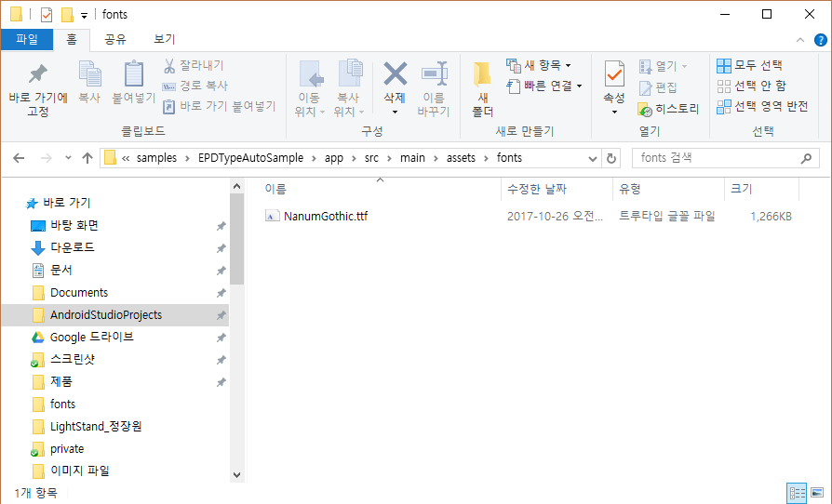
Task: Click sidebar scrollbar down arrow
Action: click(x=236, y=475)
